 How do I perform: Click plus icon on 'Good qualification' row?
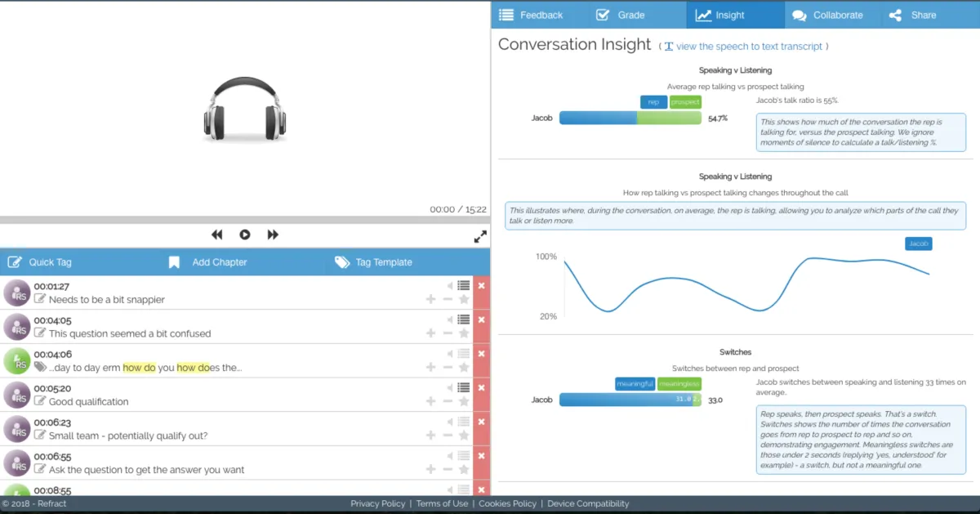point(430,401)
